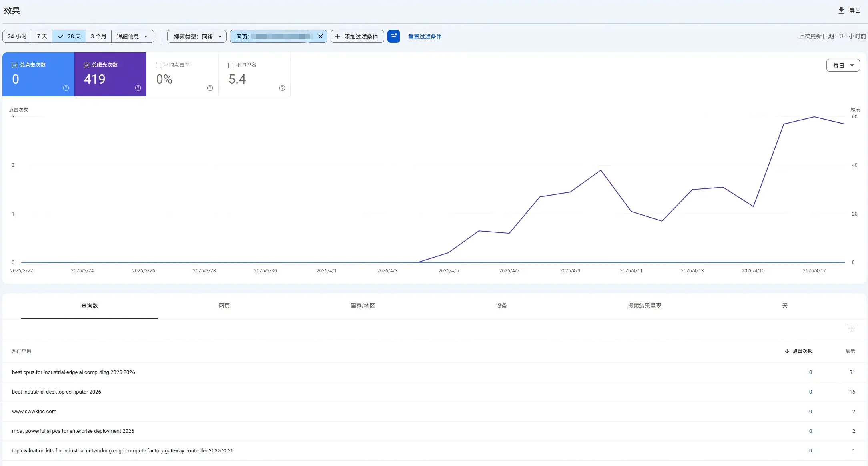
Task: Select query 'www.cwwkipc.com'
Action: point(34,412)
